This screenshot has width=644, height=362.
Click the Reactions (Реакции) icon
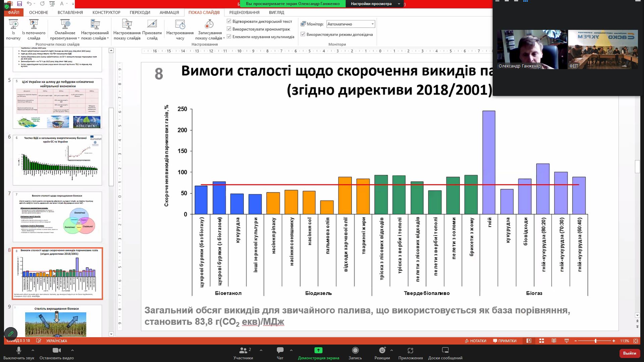[382, 351]
